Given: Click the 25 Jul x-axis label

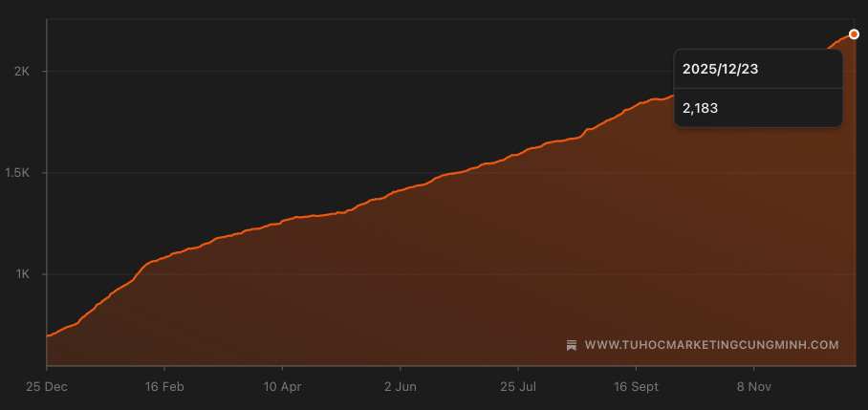Looking at the screenshot, I should click(x=518, y=387).
